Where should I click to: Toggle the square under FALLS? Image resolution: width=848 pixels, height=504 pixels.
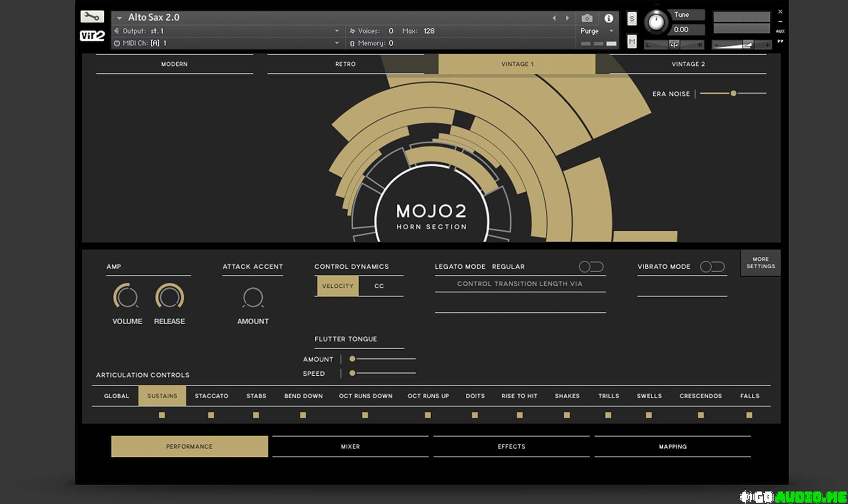(749, 415)
